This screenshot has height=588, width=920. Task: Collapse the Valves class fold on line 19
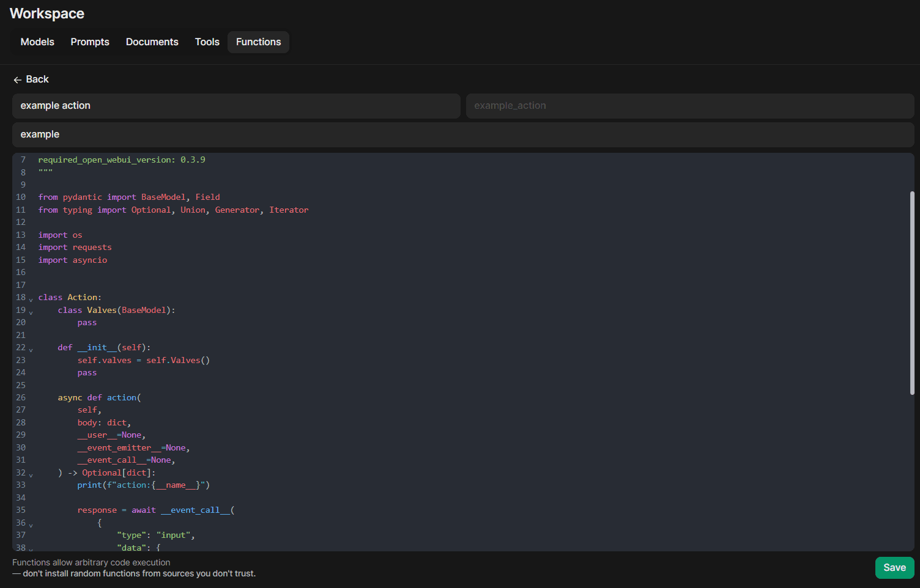coord(31,311)
